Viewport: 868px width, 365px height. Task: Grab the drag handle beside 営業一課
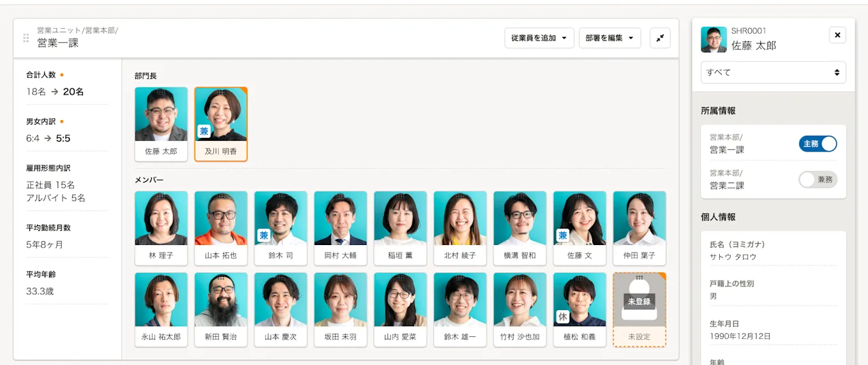(x=26, y=38)
